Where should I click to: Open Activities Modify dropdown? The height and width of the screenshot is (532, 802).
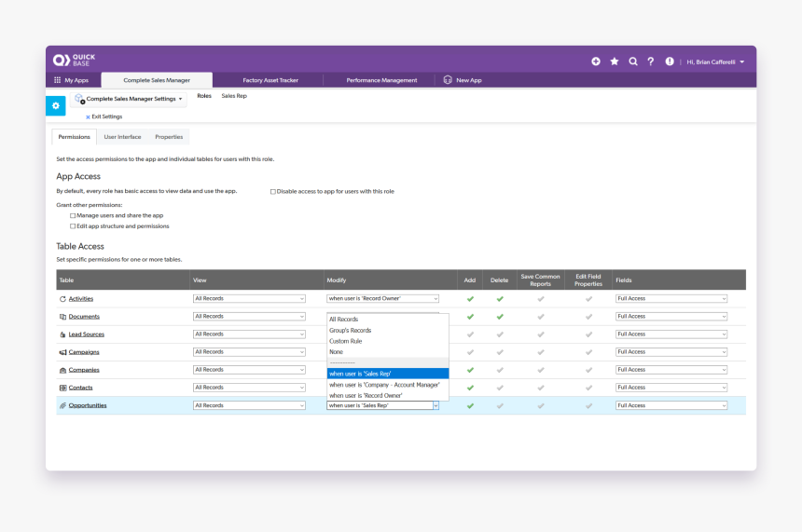point(382,298)
